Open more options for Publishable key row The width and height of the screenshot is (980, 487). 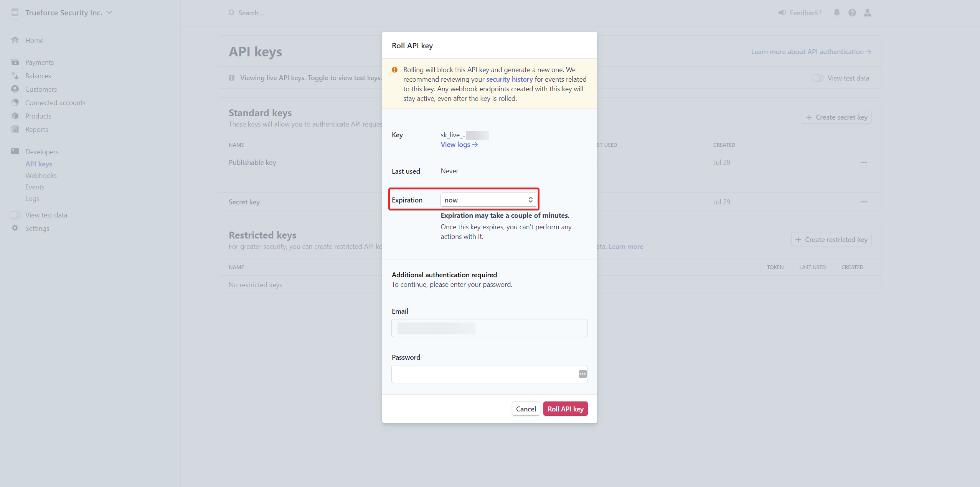864,162
